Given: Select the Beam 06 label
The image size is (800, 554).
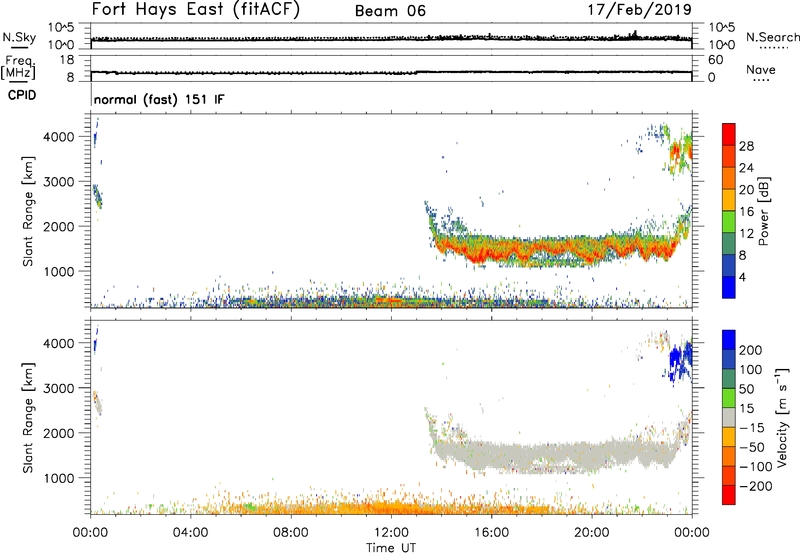Looking at the screenshot, I should 390,11.
